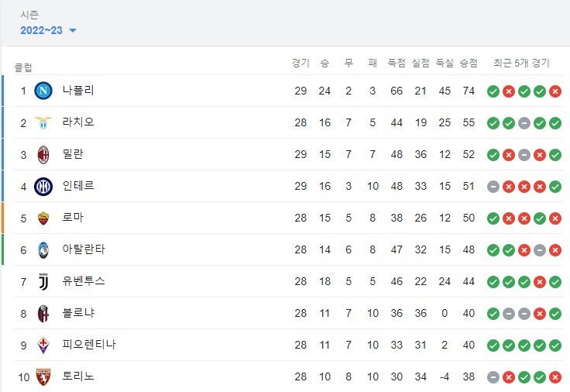Click the Bologna crest icon
Viewport: 570px width, 392px height.
pyautogui.click(x=43, y=313)
